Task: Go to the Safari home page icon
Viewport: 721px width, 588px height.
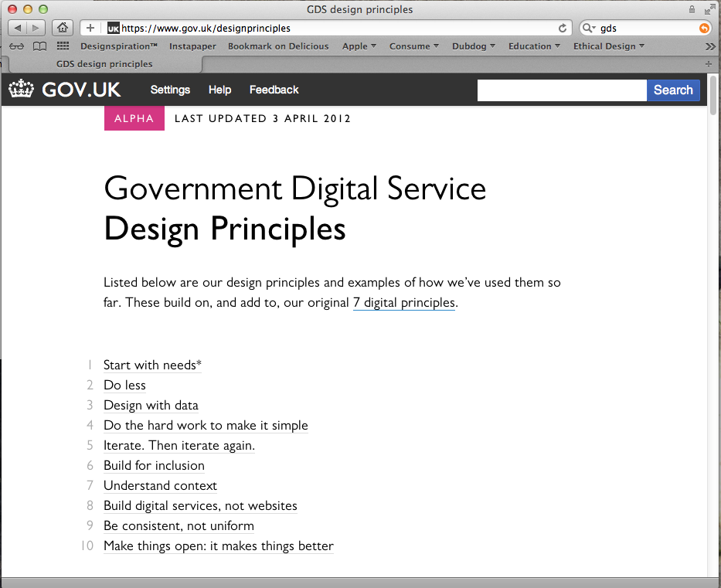Action: point(63,28)
